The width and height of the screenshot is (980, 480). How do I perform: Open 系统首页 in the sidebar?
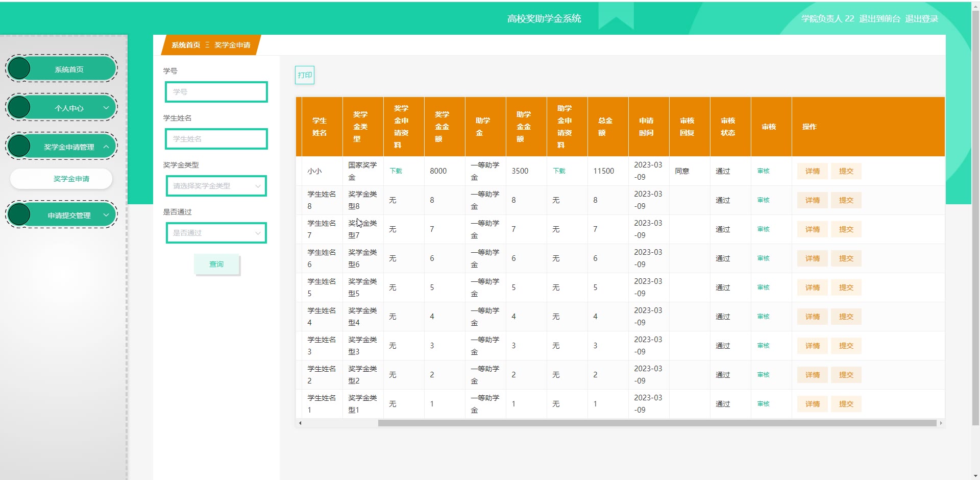pyautogui.click(x=61, y=68)
